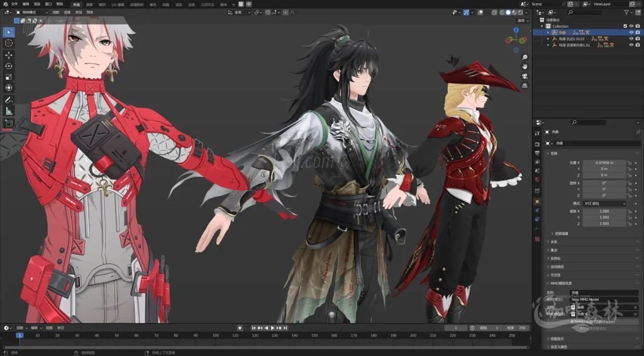This screenshot has width=644, height=356.
Task: Switch to the UV editing workspace tab
Action: pos(118,4)
